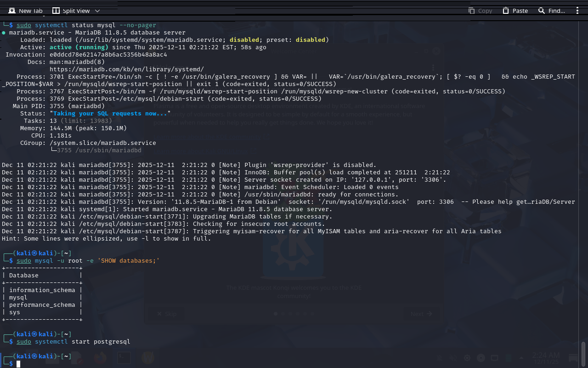Open the Find search tool

(x=551, y=11)
